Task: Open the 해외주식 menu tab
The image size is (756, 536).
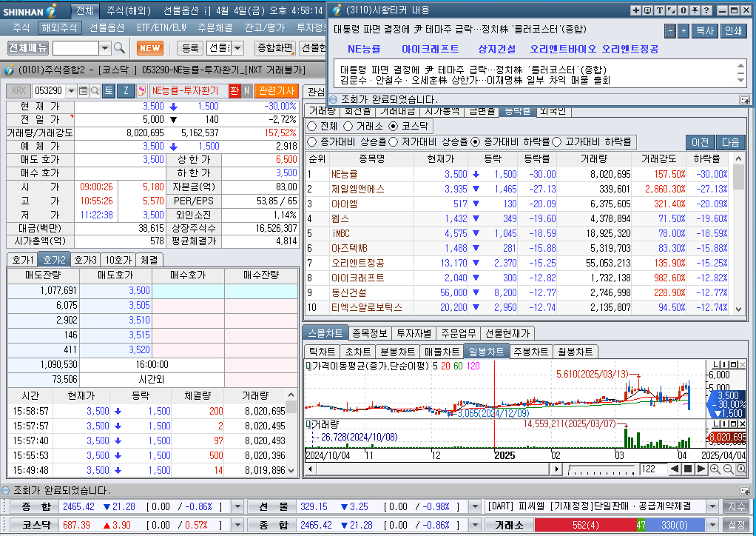Action: 59,28
